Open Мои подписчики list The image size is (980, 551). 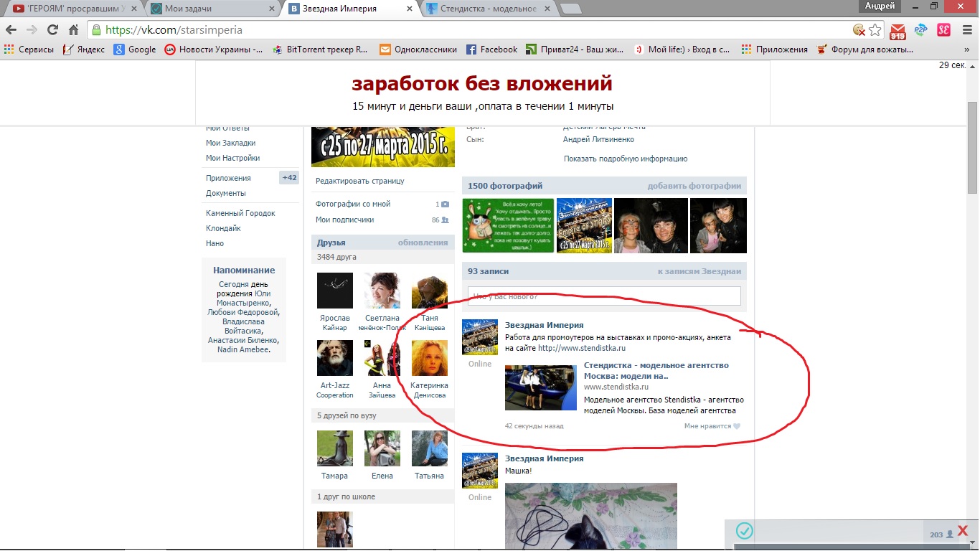344,220
